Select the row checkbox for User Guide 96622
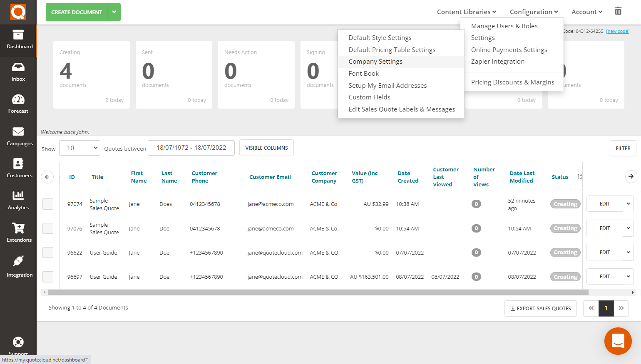Screen dimensions: 641x364 [x=48, y=252]
